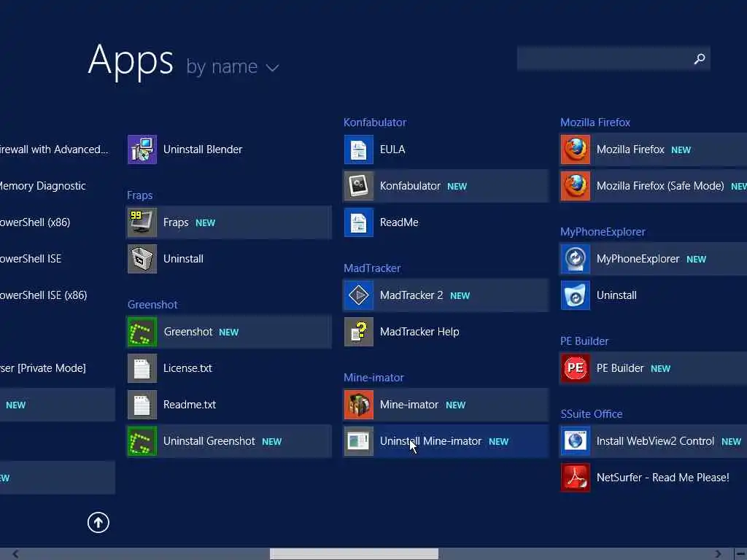
Task: Launch Fraps via its monitor icon
Action: tap(142, 222)
